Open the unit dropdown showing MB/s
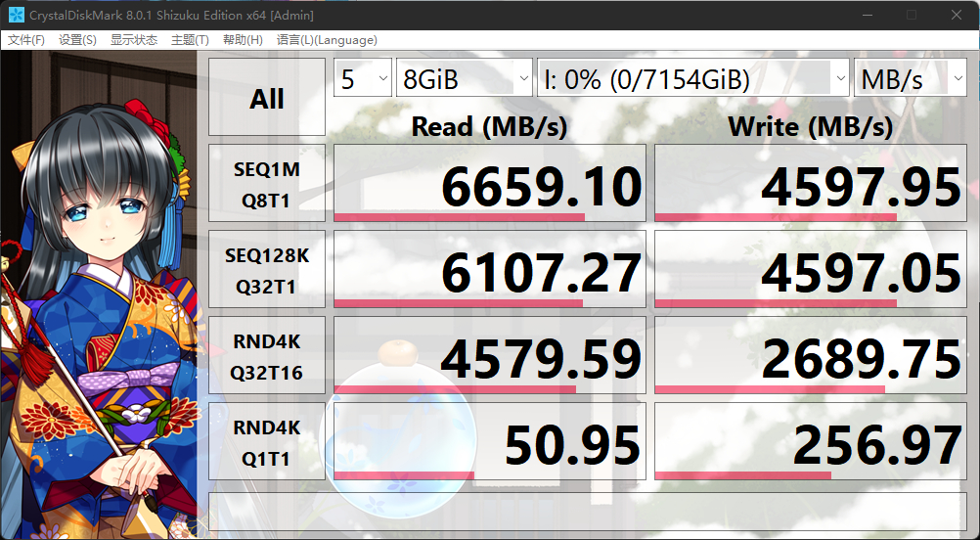 click(x=910, y=78)
